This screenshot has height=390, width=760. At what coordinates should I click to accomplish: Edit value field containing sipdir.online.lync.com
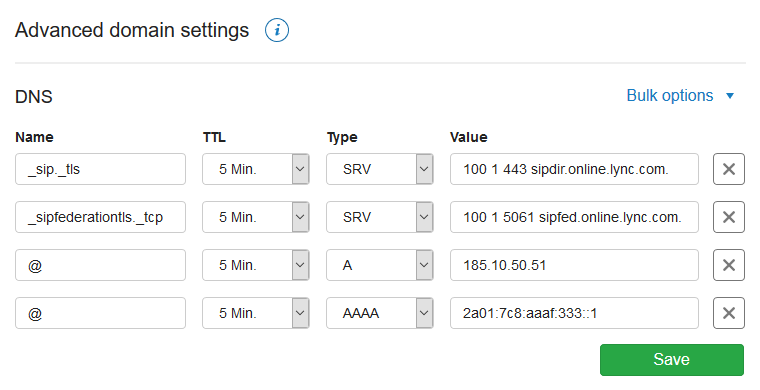tap(574, 169)
